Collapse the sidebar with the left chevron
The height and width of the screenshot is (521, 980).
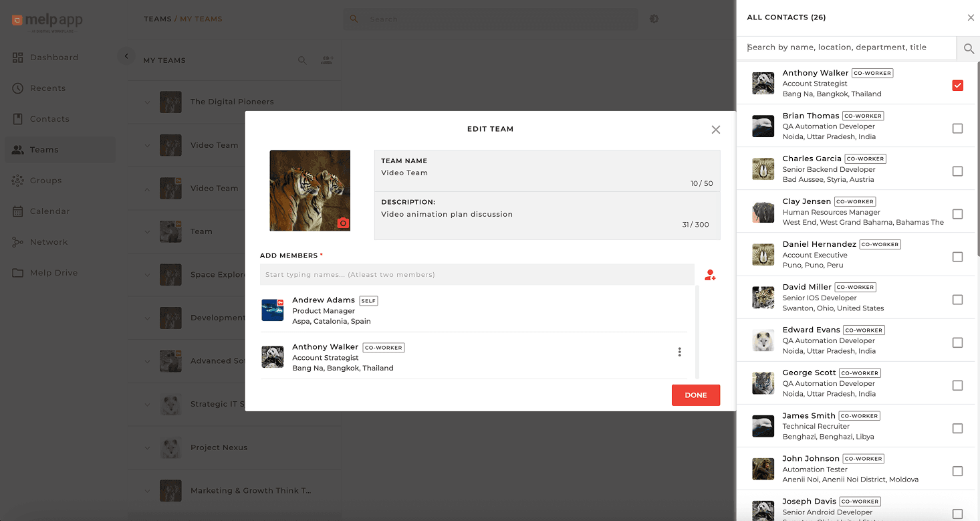tap(126, 56)
